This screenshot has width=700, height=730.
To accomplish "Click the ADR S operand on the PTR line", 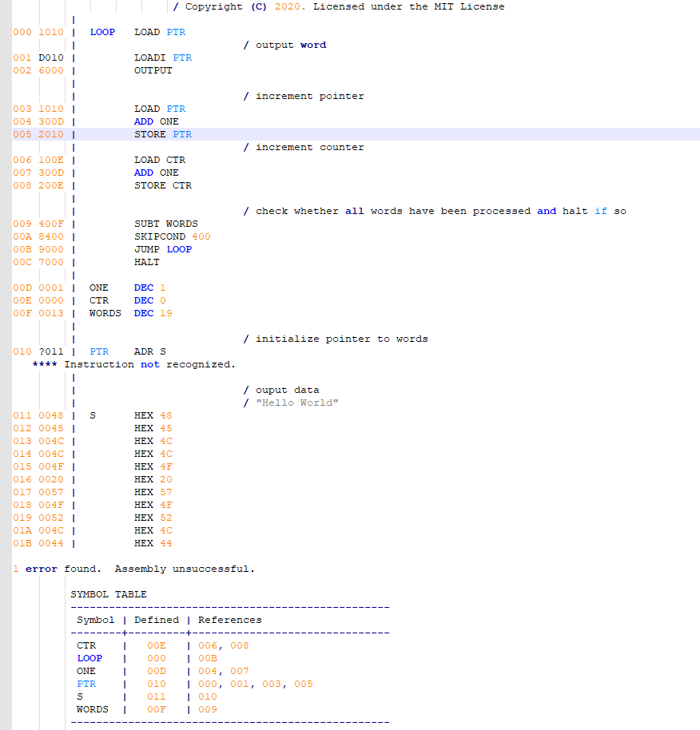I will 152,351.
